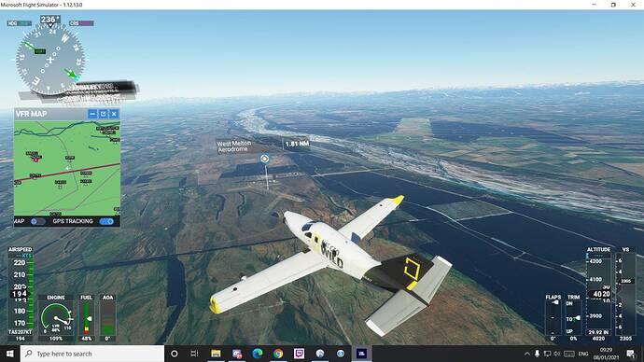
Task: Click the 1.81 NM distance label
Action: pyautogui.click(x=297, y=144)
